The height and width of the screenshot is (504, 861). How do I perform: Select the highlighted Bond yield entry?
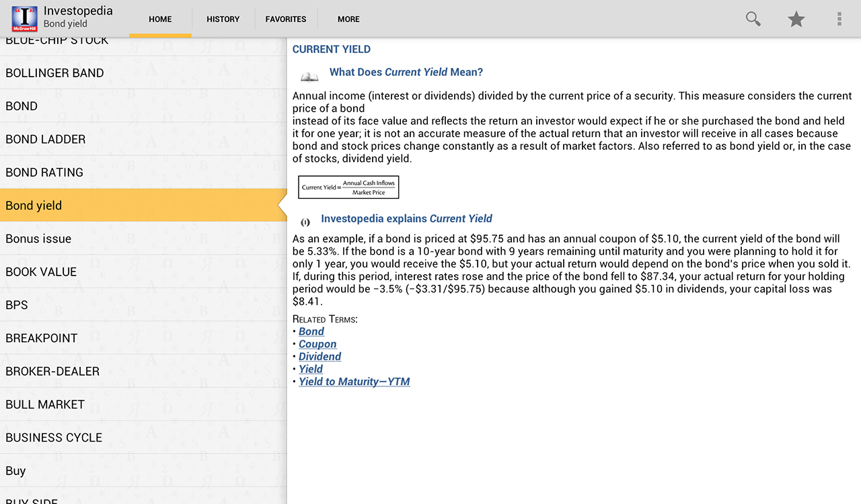pos(143,206)
